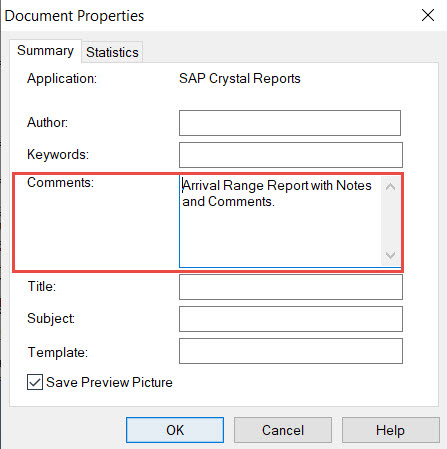Click the Comments scrollbar up arrow
Screen dimensions: 447x449
point(390,186)
